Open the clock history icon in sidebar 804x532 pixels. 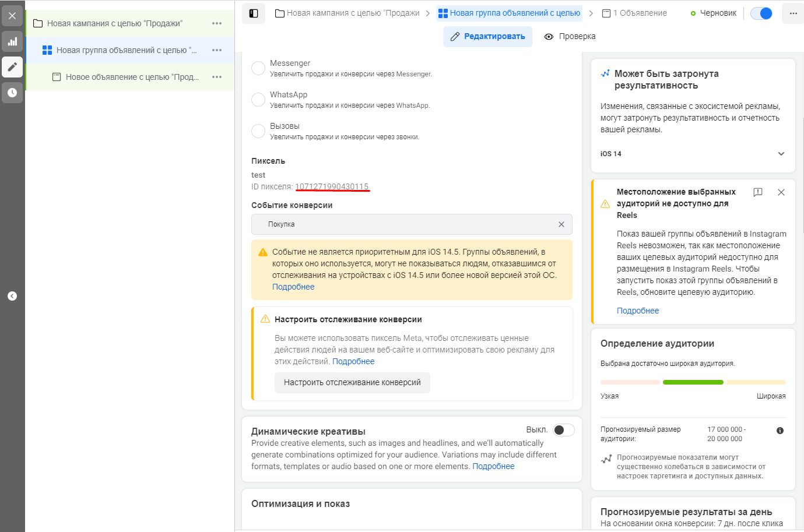tap(12, 93)
